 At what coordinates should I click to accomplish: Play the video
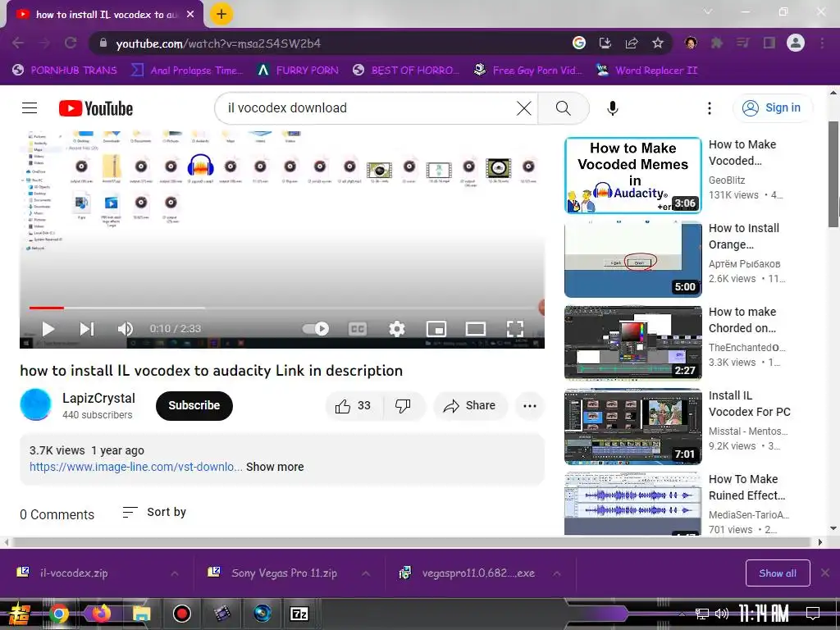tap(48, 328)
